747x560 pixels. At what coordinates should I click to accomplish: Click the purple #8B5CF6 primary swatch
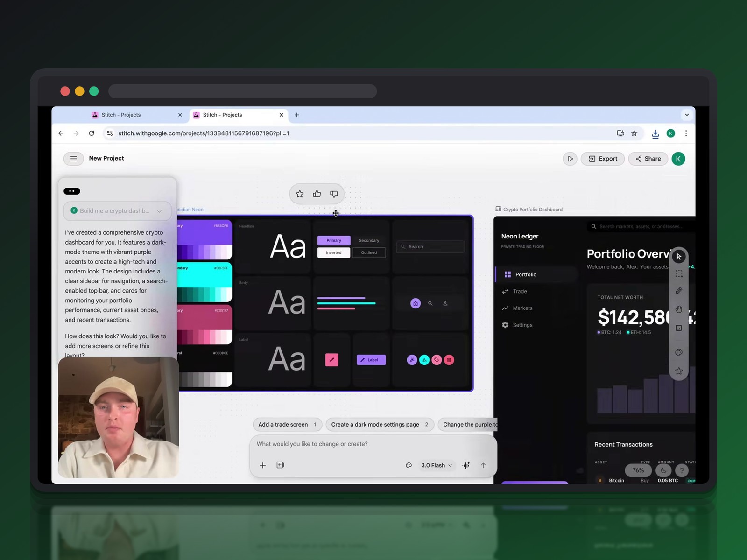click(x=204, y=239)
